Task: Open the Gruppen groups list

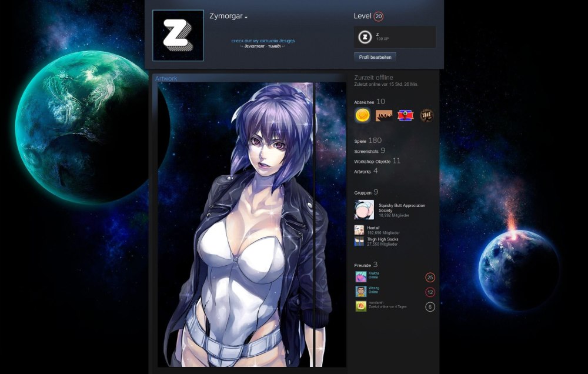Action: point(363,193)
